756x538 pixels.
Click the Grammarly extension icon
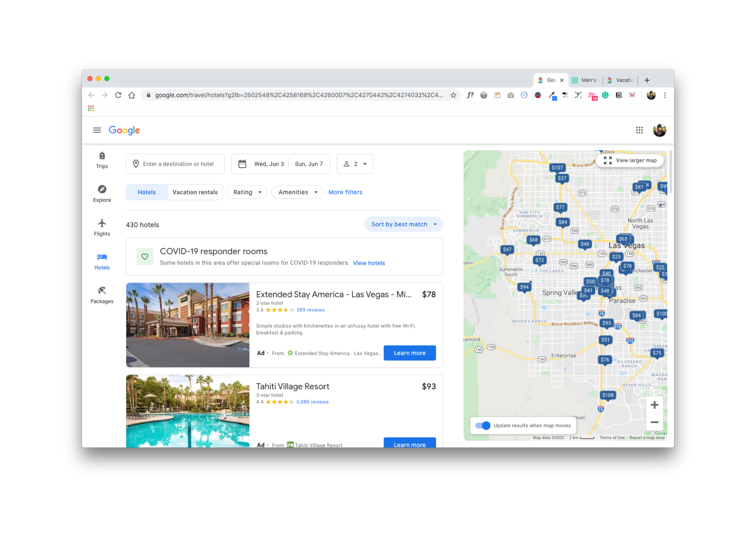coord(605,95)
